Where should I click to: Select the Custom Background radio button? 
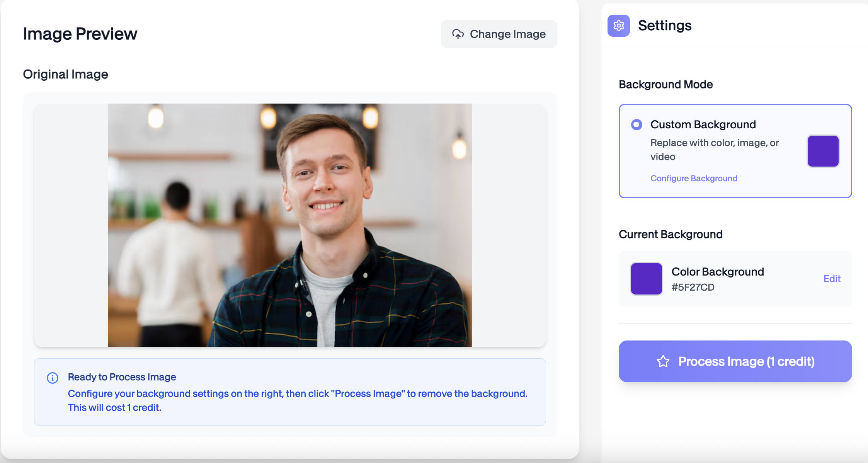[x=637, y=124]
